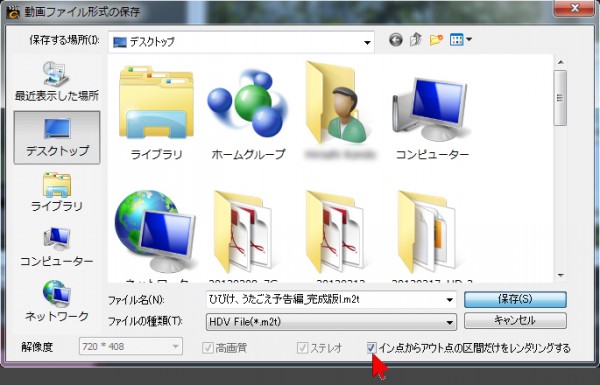Viewport: 600px width, 385px height.
Task: Click the file list vertical scrollbar thumb
Action: tap(561, 98)
